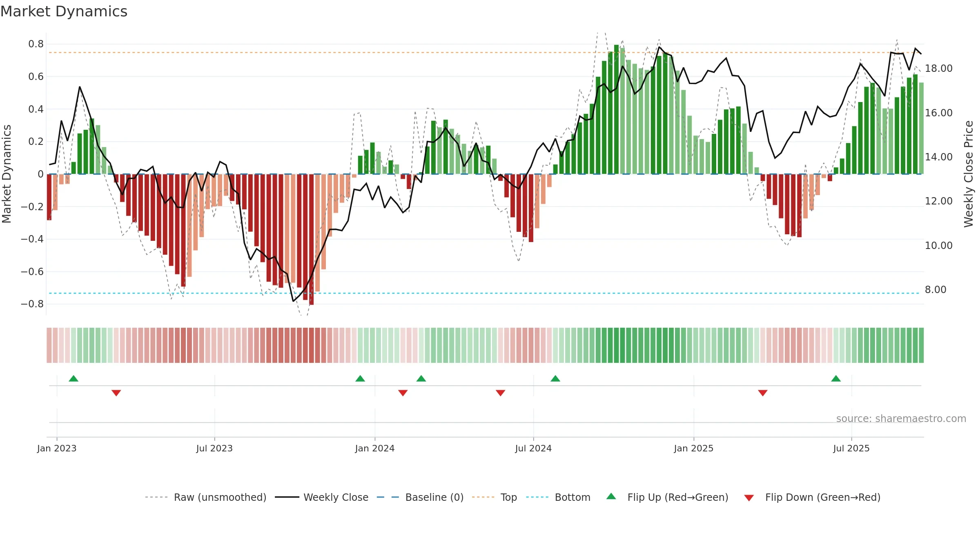The width and height of the screenshot is (980, 551).
Task: Click the Jul 2025 x-axis label
Action: click(x=851, y=448)
